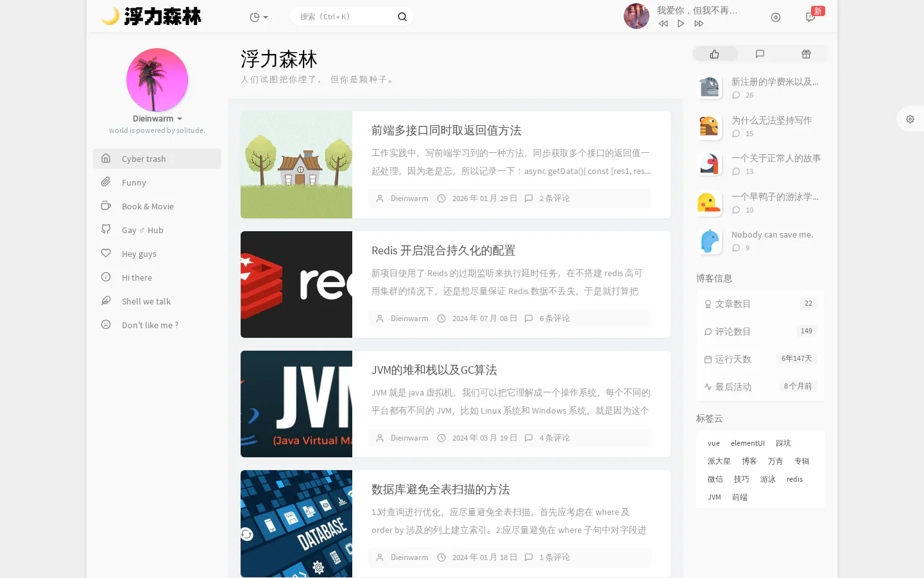924x578 pixels.
Task: Select the 派大星 tag in the tag cloud
Action: (x=719, y=461)
